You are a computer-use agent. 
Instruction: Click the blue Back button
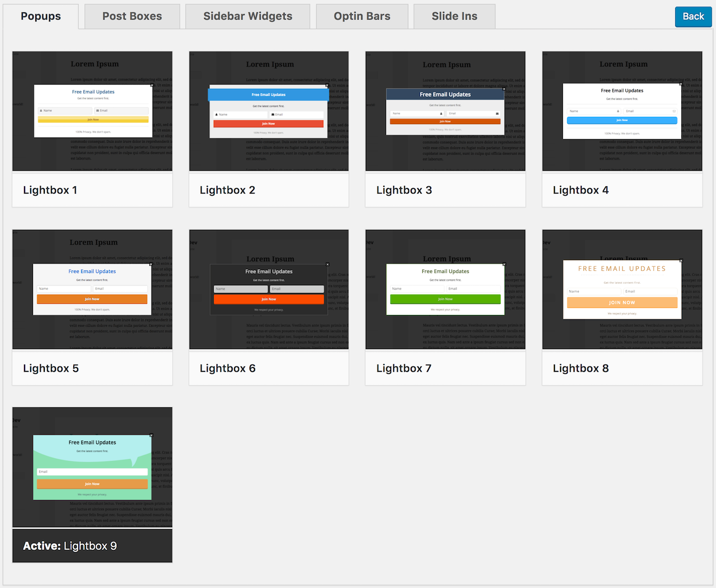[x=693, y=17]
